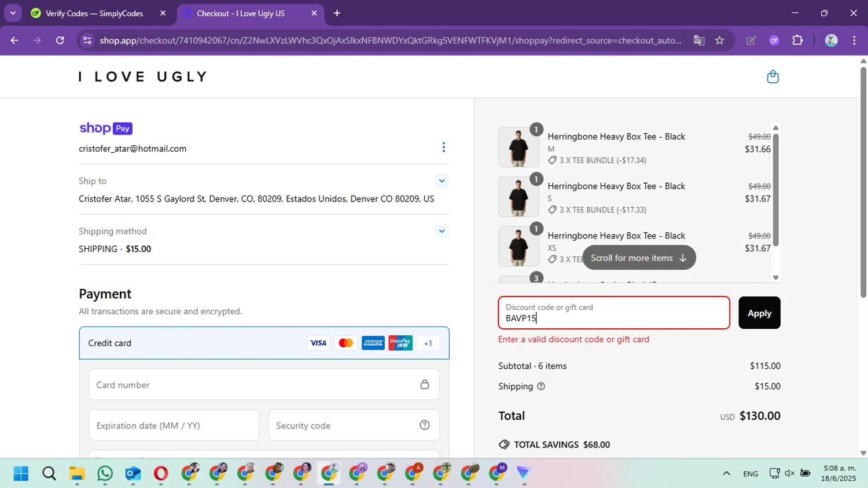
Task: Click the error Enter a valid discount code
Action: click(573, 339)
